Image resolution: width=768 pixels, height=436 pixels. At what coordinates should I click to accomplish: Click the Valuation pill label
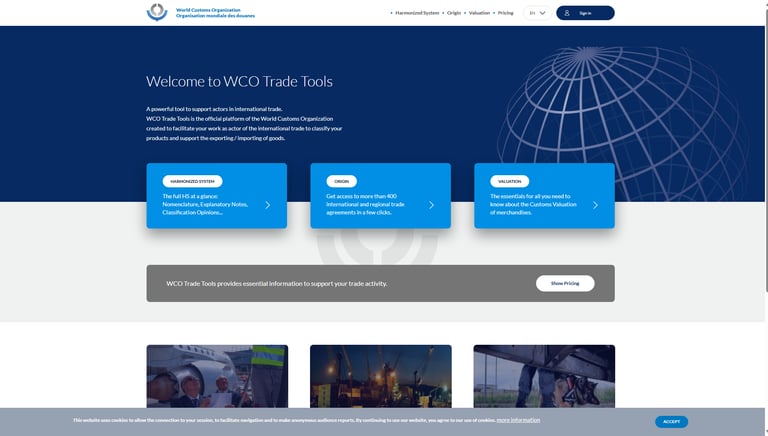[509, 181]
